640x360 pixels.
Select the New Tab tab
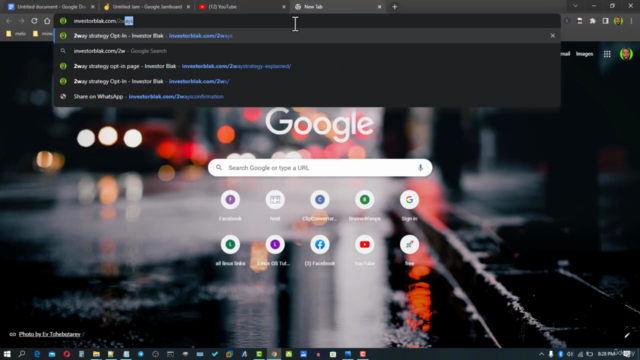pos(337,7)
